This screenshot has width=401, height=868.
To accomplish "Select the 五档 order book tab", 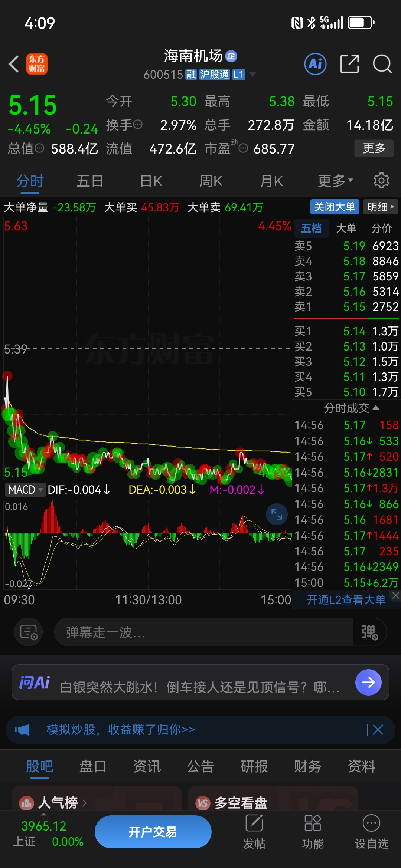I will click(x=311, y=228).
